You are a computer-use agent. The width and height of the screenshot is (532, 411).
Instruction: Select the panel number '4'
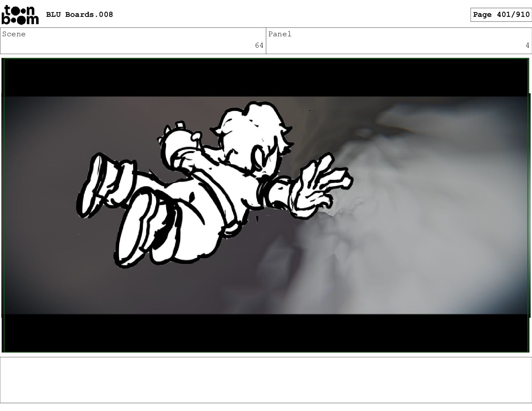click(527, 45)
